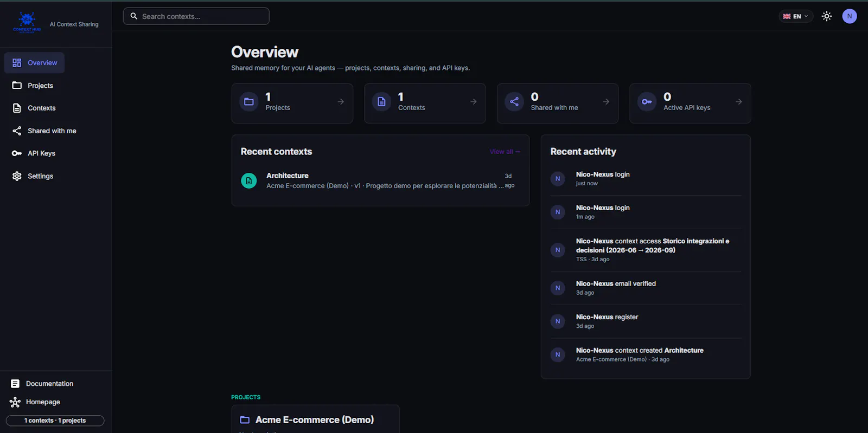Open the EN language dropdown
The height and width of the screenshot is (433, 868).
coord(795,16)
